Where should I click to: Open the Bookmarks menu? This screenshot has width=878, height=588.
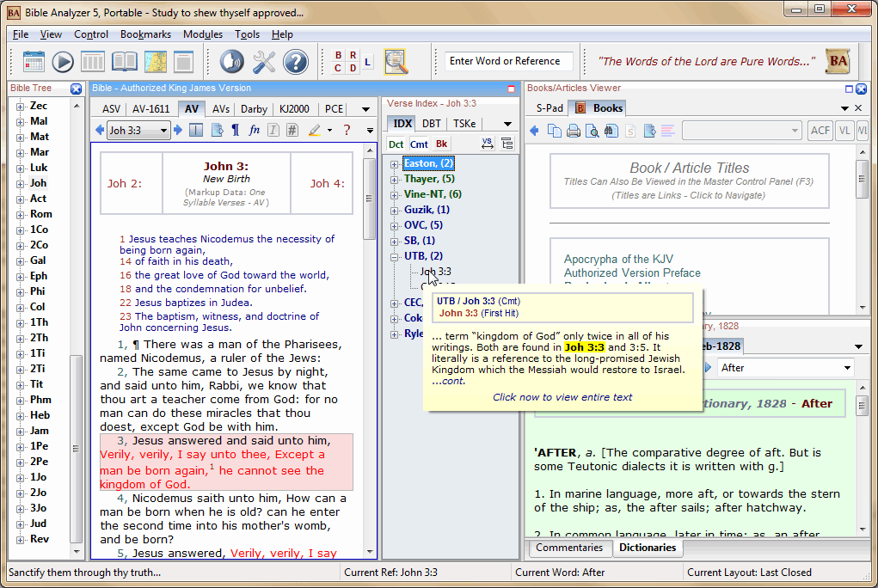[145, 34]
